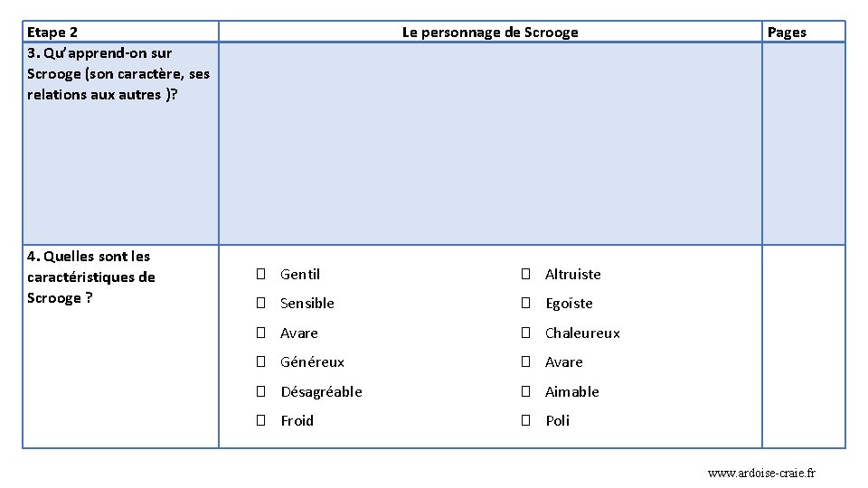Select the Avare checkbox below Sensible
This screenshot has width=868, height=488.
click(259, 333)
